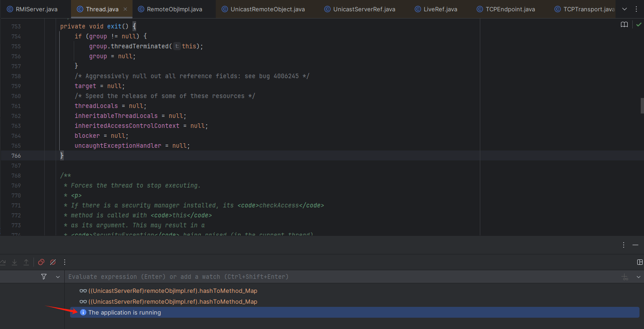
Task: Click "blocker" on line 764
Action: point(87,136)
